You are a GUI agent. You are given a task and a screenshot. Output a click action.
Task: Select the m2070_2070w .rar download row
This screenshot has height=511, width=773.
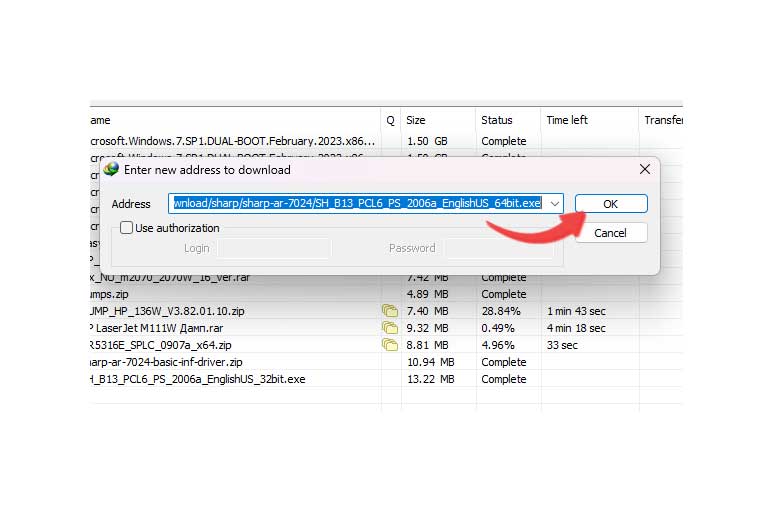[386, 277]
